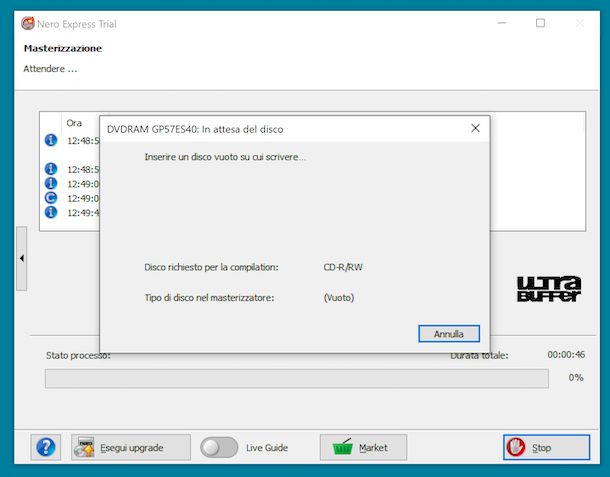Click the Stato processo label
This screenshot has width=610, height=477.
tap(78, 355)
